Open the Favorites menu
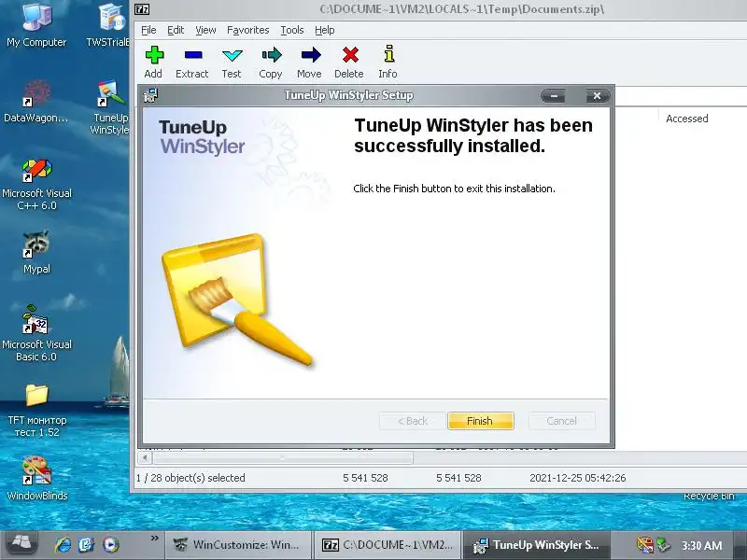This screenshot has height=560, width=747. pyautogui.click(x=247, y=30)
